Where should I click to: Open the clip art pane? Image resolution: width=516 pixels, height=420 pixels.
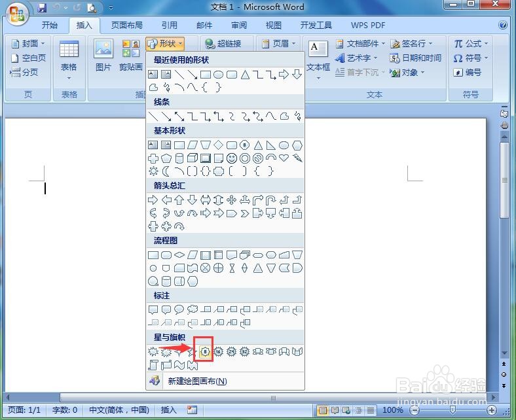pos(131,55)
